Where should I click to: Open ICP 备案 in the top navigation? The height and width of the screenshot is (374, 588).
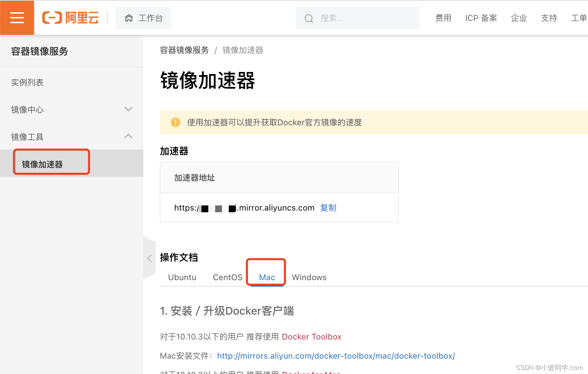pos(481,18)
